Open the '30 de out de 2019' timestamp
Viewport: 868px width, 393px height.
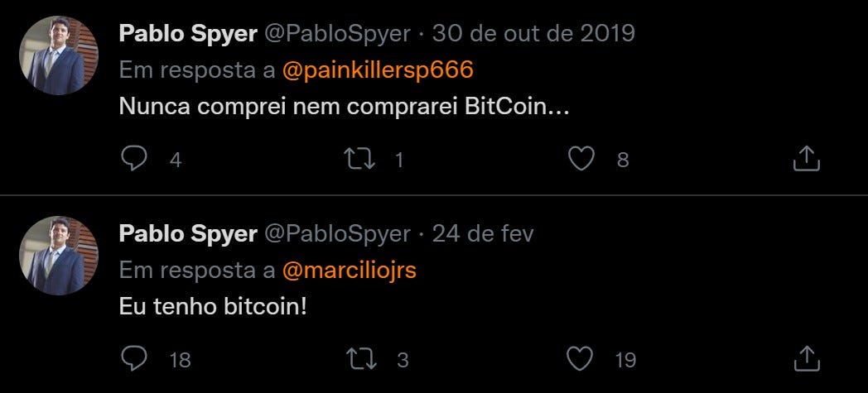(533, 34)
